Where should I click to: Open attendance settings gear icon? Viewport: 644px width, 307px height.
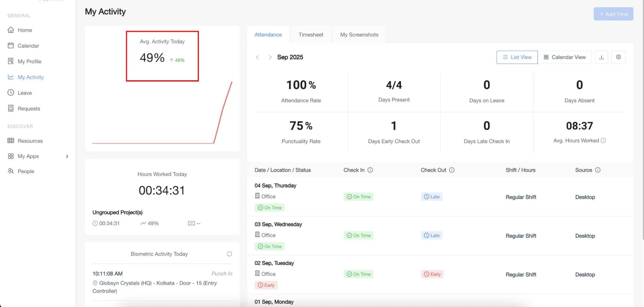pos(618,57)
